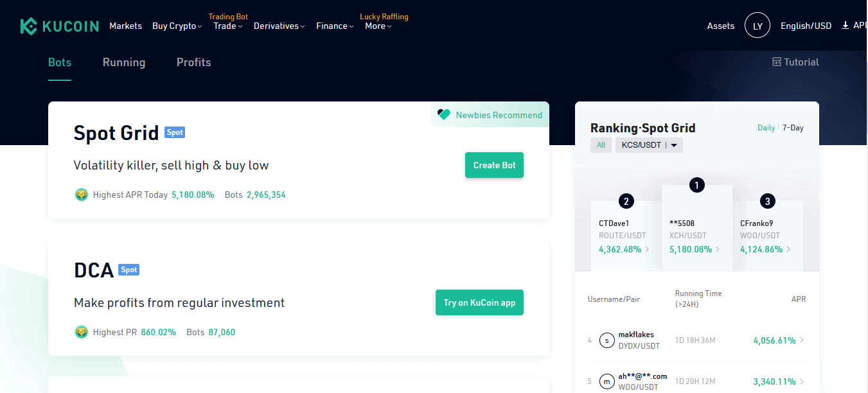
Task: Click makflakes user avatar icon
Action: point(607,340)
